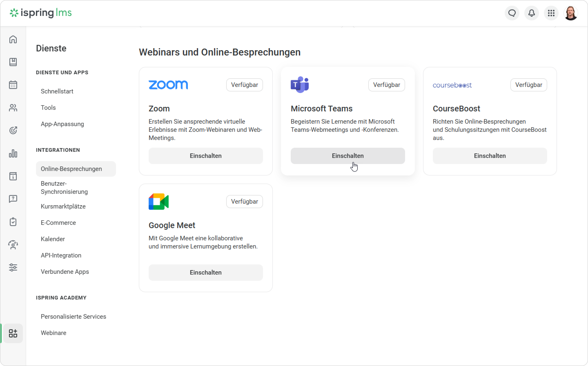Click the INTEGRATIONEN section label
The image size is (588, 366).
coord(58,150)
